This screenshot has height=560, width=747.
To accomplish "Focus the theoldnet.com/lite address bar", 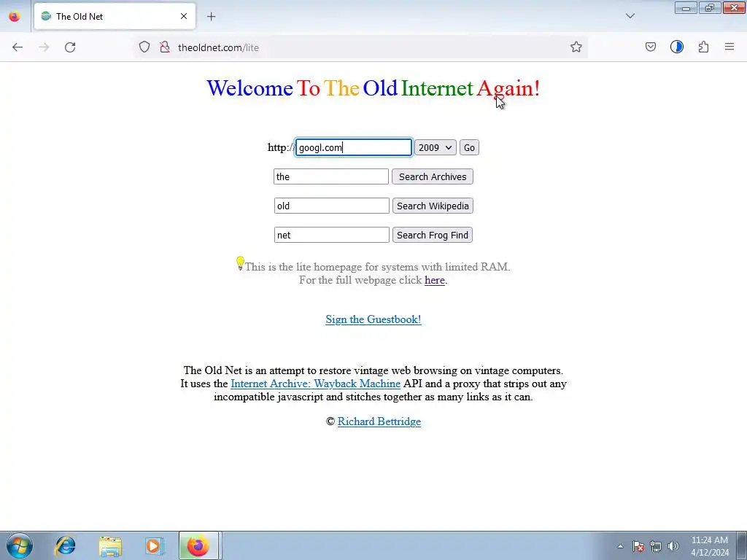I will pos(362,47).
